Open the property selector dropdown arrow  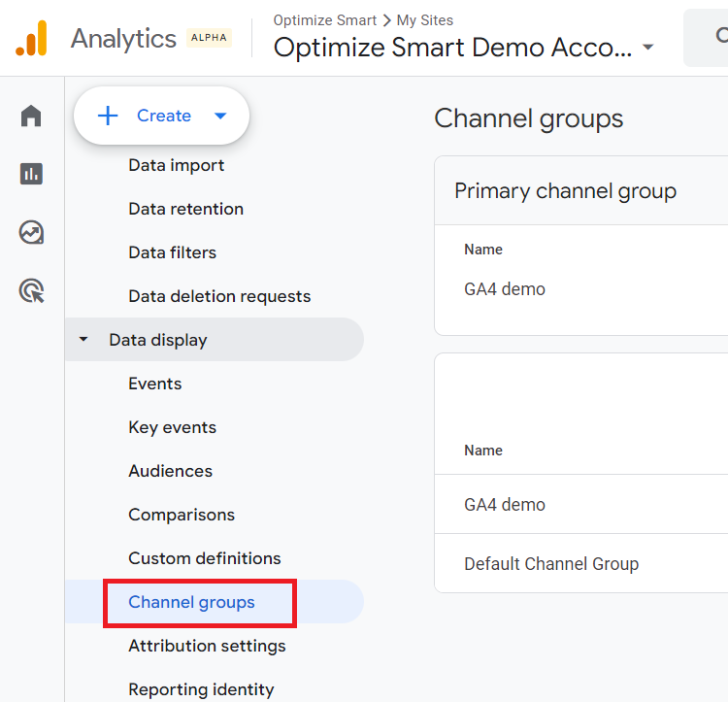click(x=647, y=47)
